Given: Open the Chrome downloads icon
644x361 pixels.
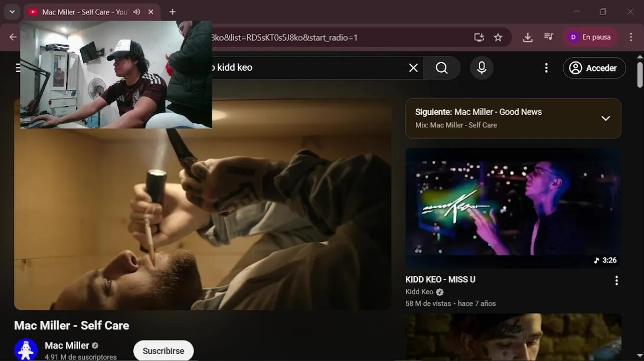Looking at the screenshot, I should 528,37.
